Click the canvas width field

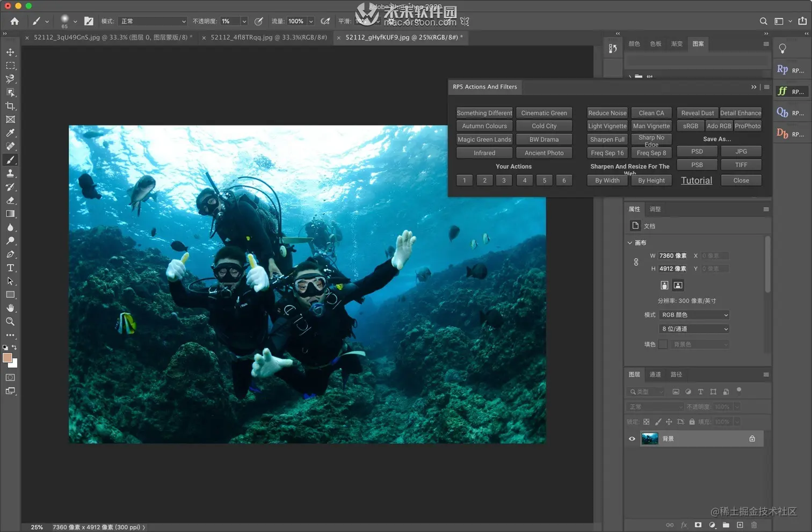(672, 256)
